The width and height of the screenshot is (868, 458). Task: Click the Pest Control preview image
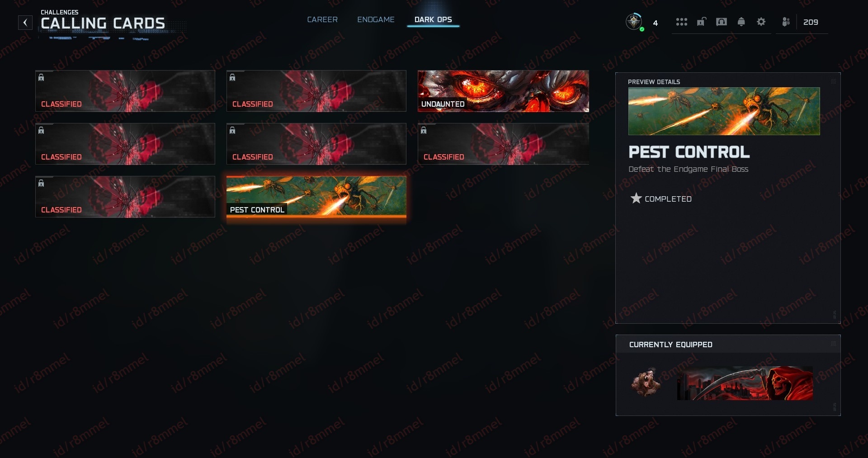pos(724,111)
